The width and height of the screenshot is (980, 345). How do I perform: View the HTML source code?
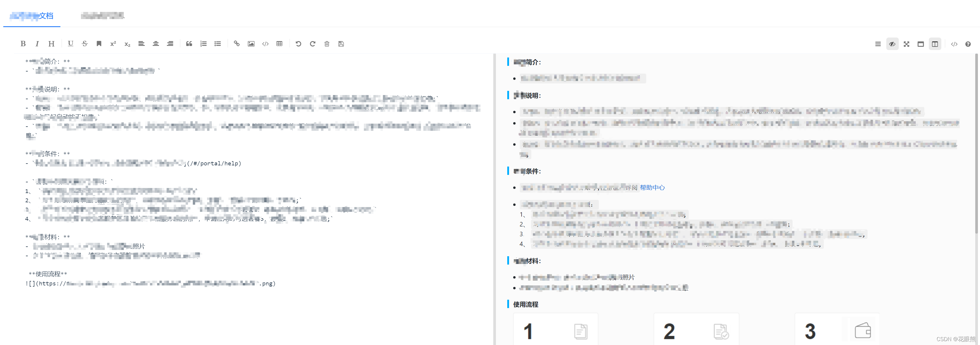pos(954,44)
